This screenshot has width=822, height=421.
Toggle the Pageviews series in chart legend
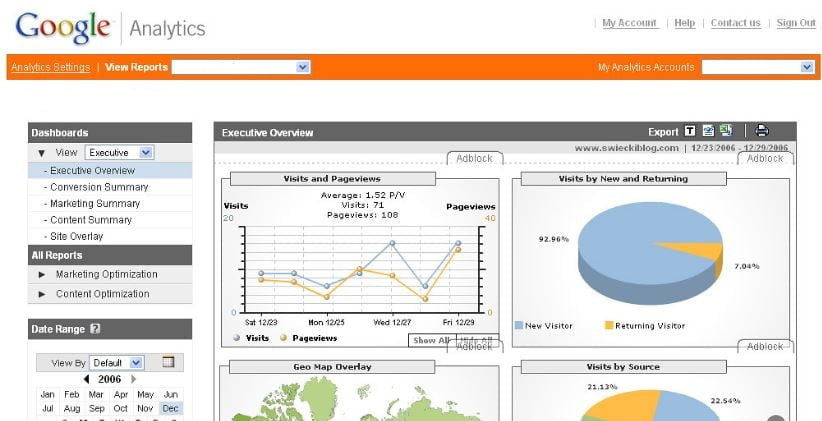pyautogui.click(x=309, y=338)
